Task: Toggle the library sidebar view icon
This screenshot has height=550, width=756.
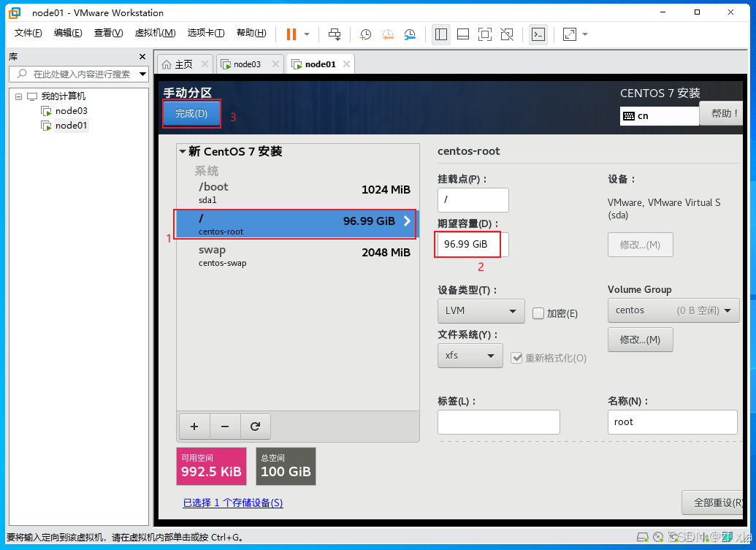Action: [441, 34]
